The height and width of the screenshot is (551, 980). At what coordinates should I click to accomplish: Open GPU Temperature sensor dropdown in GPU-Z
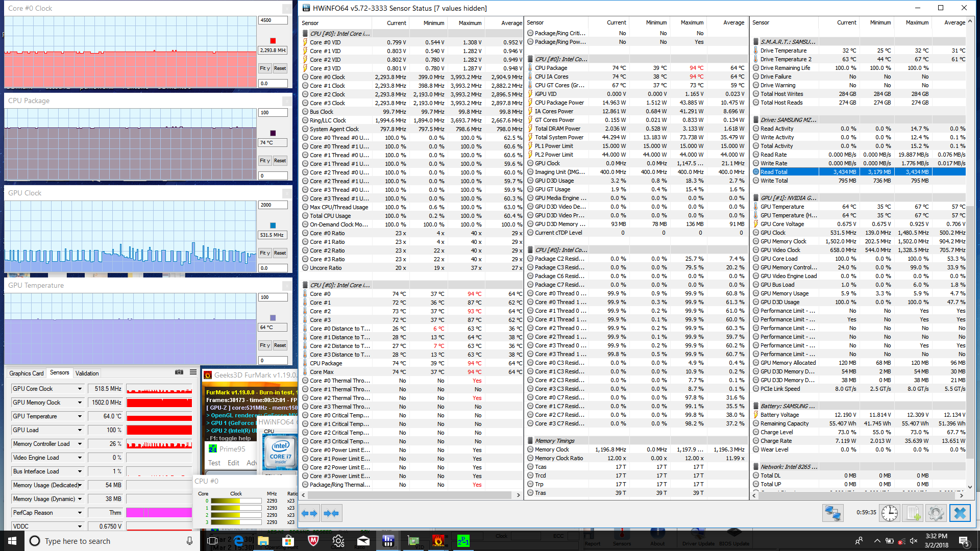[80, 416]
